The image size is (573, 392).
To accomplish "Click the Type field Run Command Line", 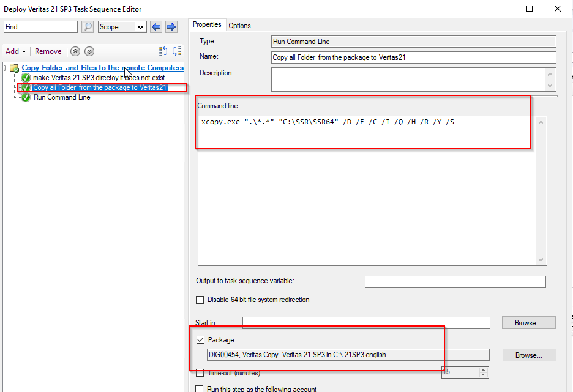I will tap(414, 42).
